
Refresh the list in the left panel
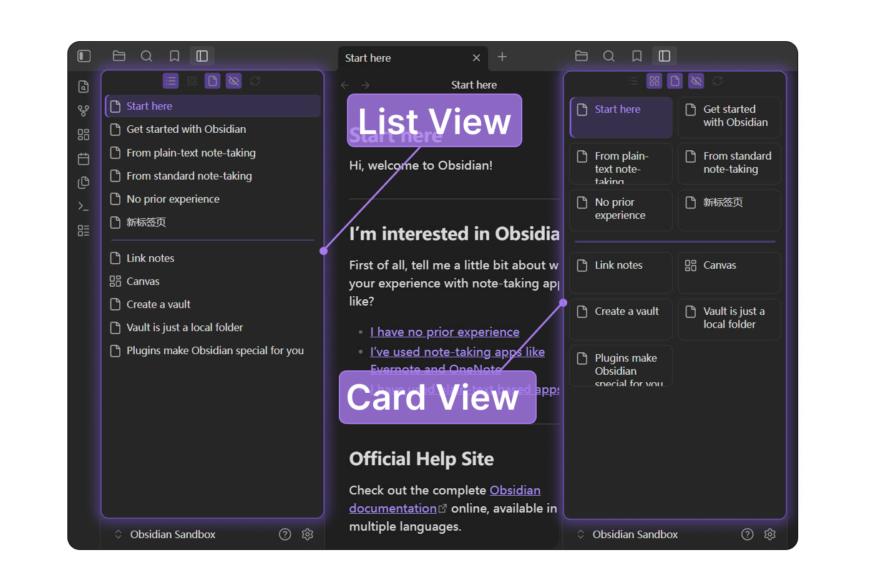coord(255,81)
